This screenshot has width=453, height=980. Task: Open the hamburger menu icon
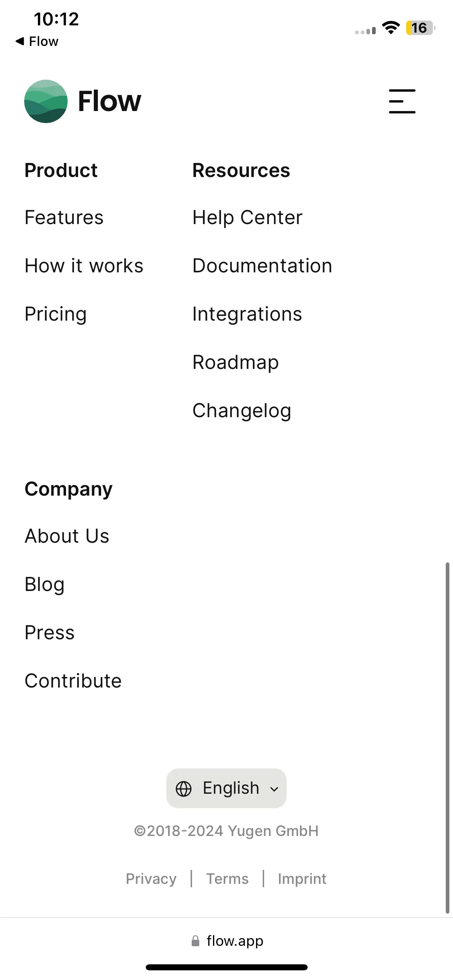(402, 101)
